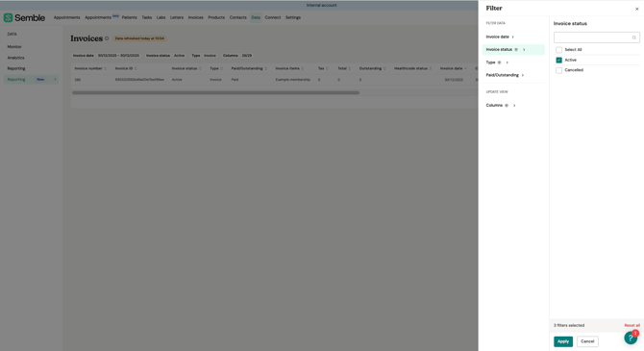The image size is (644, 351).
Task: Open the Connect menu
Action: (273, 17)
